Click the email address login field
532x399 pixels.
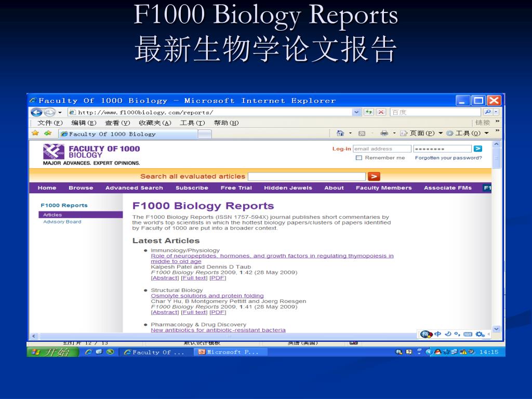(x=382, y=149)
